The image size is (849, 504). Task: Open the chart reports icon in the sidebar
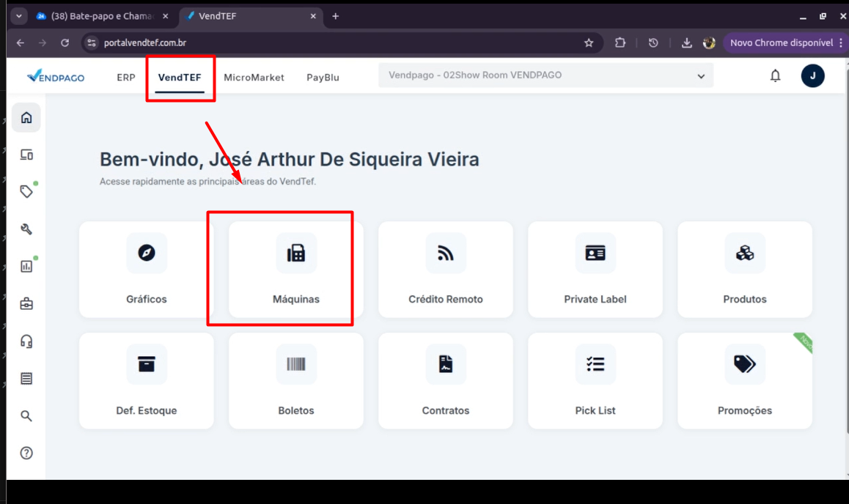[x=26, y=266]
